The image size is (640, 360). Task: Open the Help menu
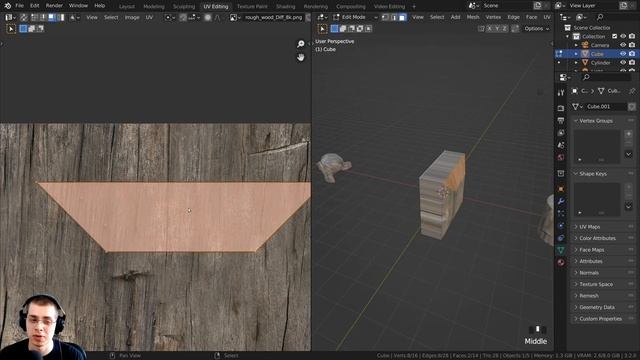click(100, 6)
